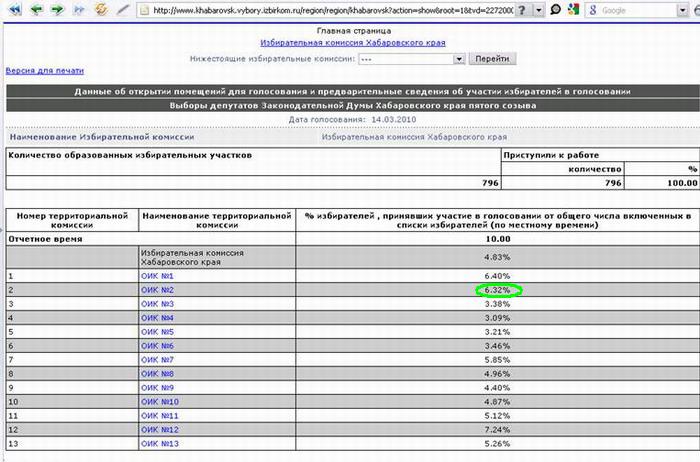Click the colorful Google icon beside speech bubble
The width and height of the screenshot is (700, 462).
573,10
